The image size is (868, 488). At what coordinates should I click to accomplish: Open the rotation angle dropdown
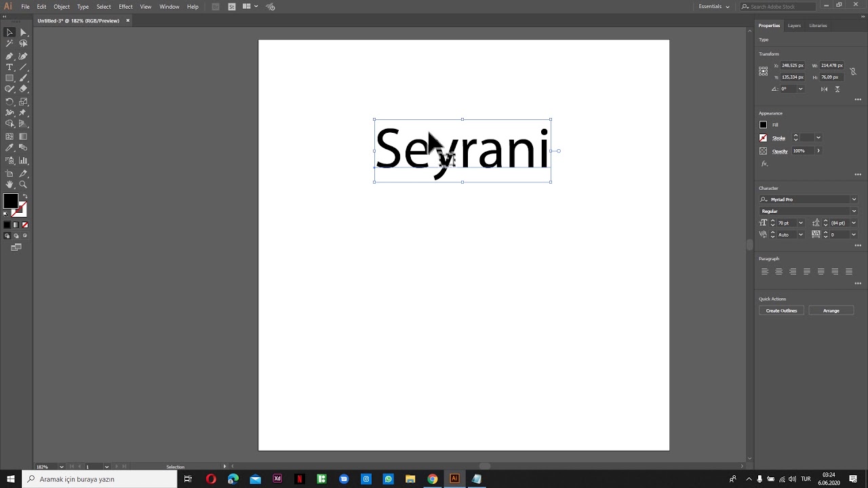[x=800, y=89]
